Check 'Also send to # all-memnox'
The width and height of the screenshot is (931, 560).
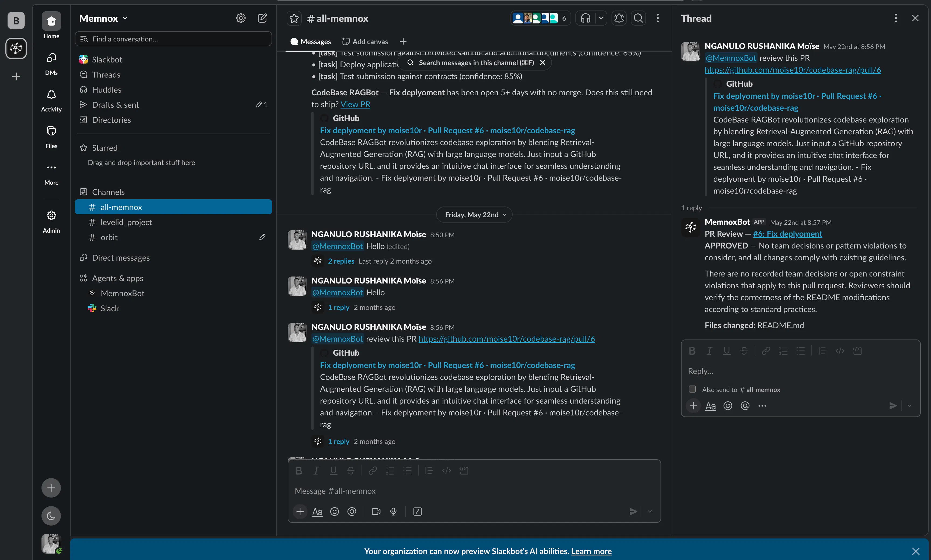pyautogui.click(x=692, y=389)
